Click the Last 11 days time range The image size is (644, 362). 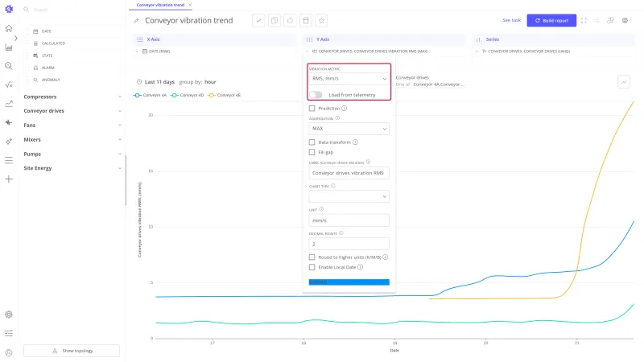coord(159,82)
